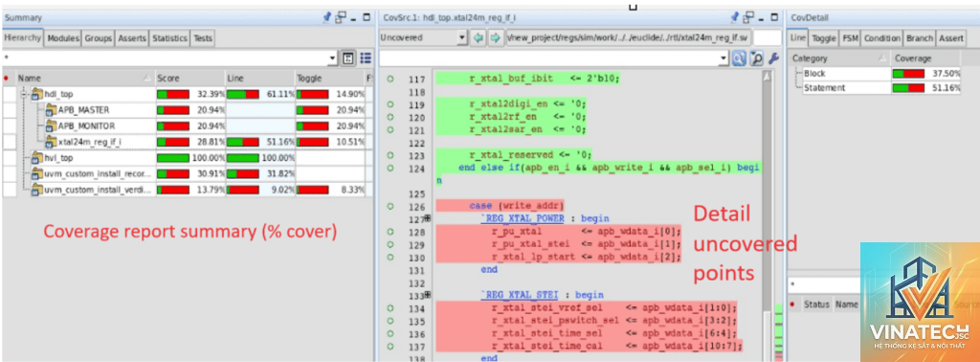980x362 pixels.
Task: Pin the Summary panel
Action: (327, 17)
